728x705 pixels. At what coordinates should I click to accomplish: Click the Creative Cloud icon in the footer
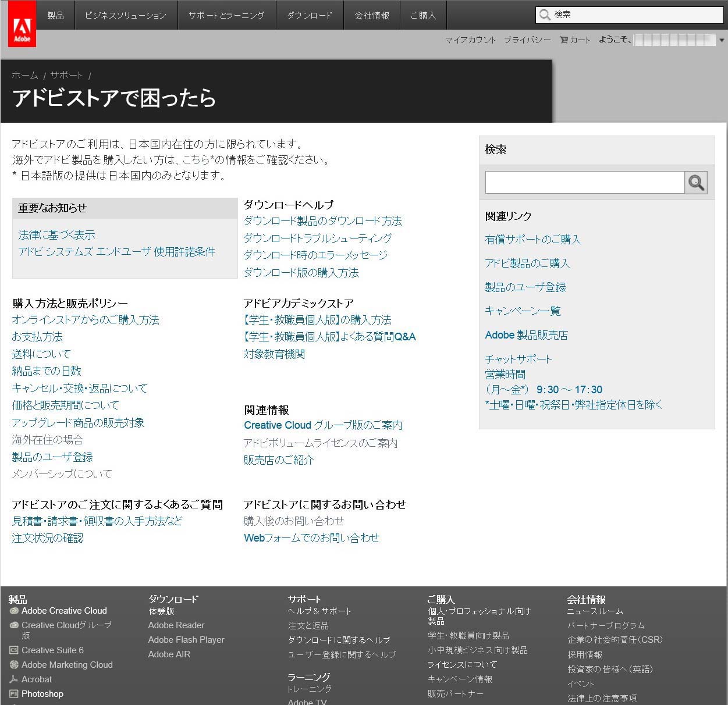pyautogui.click(x=14, y=611)
